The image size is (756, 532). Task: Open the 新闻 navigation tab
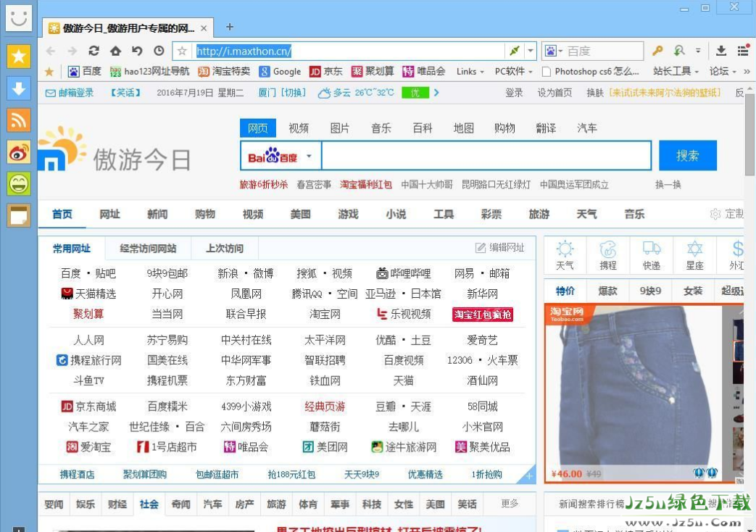click(x=157, y=215)
